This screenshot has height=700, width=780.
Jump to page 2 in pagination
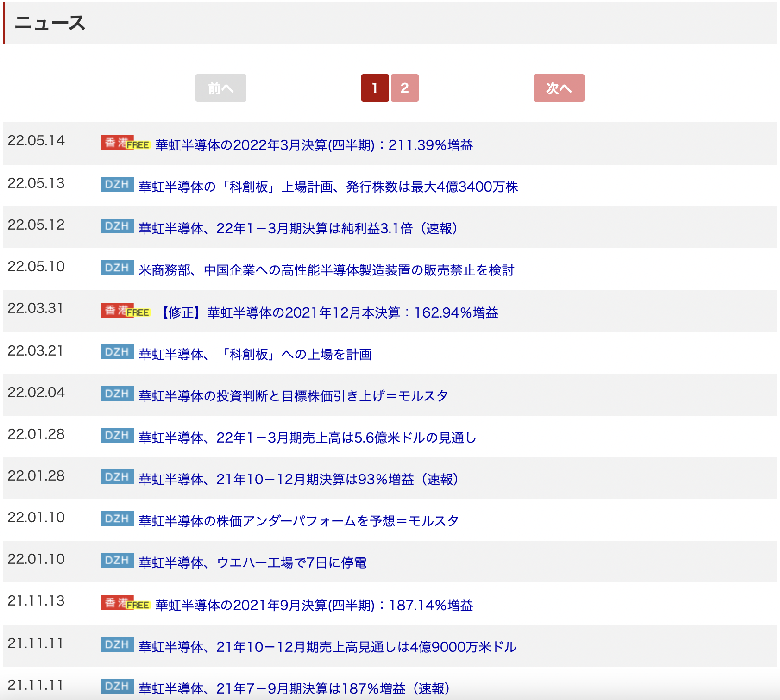pos(404,88)
